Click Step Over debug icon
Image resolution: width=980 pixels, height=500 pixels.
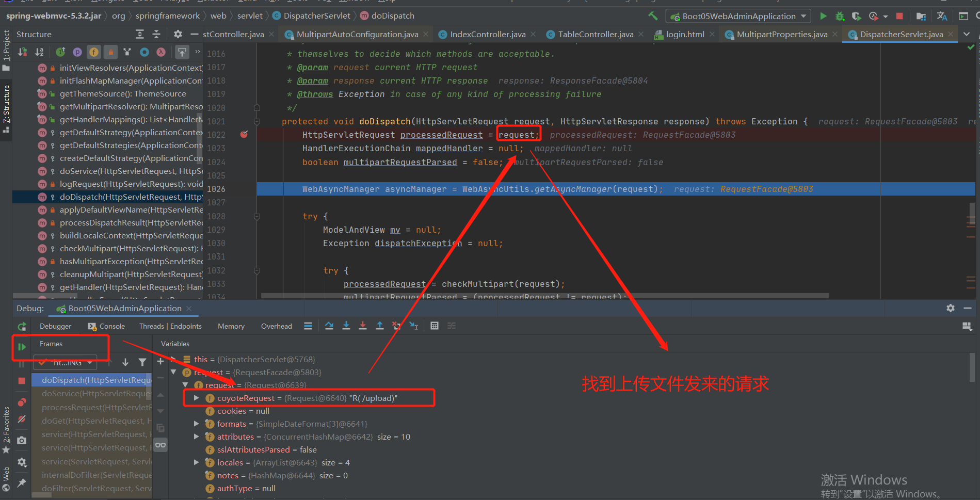[329, 326]
